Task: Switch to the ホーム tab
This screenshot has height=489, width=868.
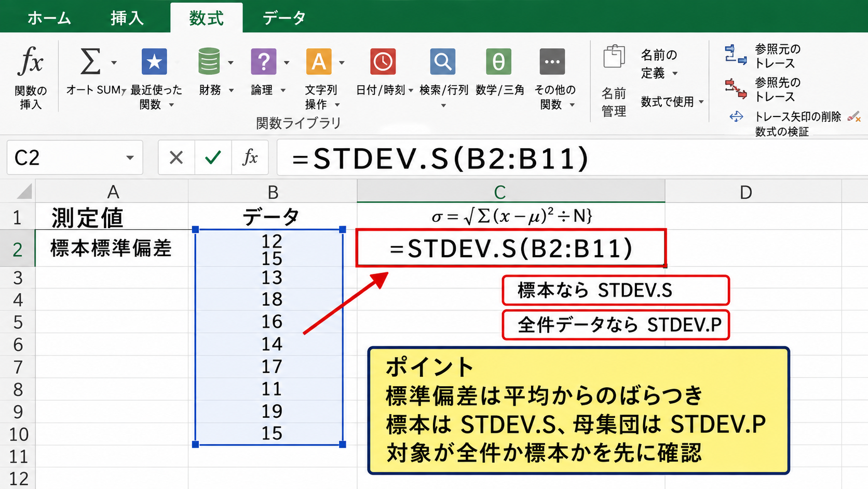Action: pos(49,18)
